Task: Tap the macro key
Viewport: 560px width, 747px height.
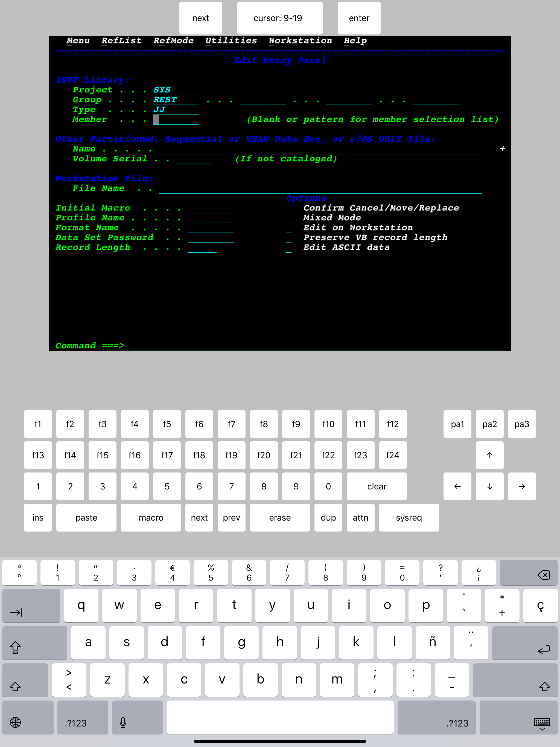Action: point(151,517)
